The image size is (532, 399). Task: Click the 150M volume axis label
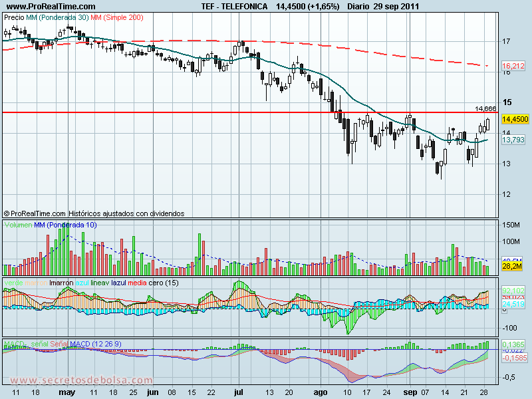511,225
